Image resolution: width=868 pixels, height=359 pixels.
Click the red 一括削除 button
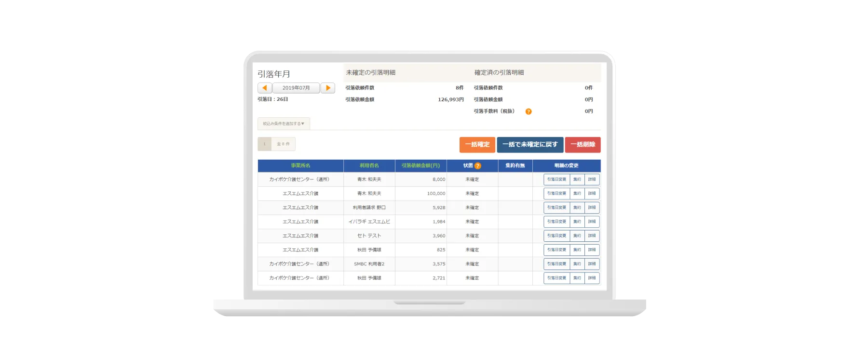583,145
